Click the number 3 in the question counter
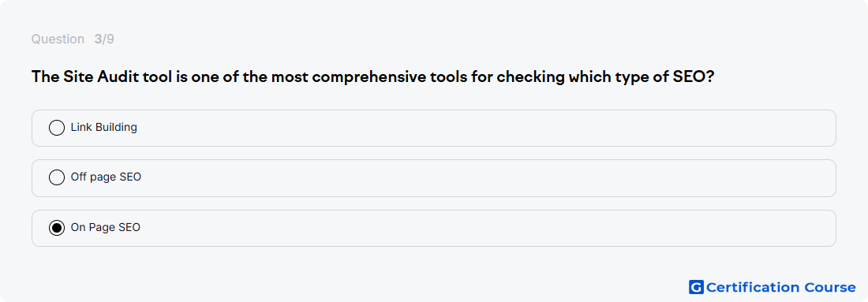 click(97, 39)
